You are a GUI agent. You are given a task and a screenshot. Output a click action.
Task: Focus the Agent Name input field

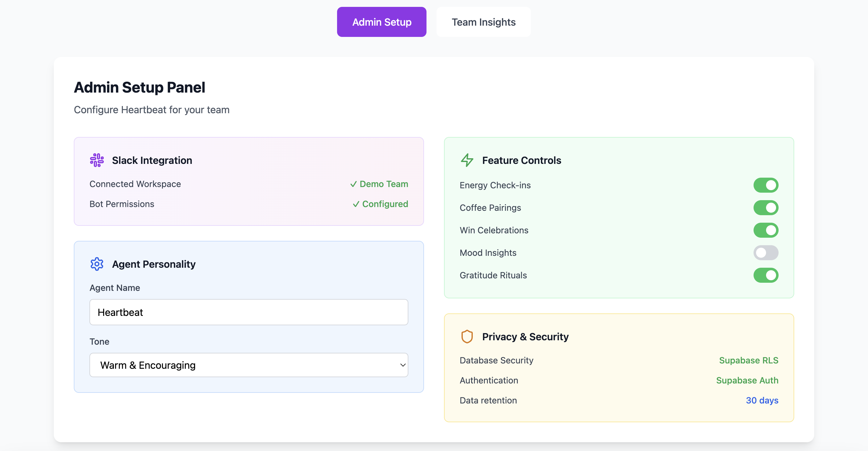(x=249, y=312)
